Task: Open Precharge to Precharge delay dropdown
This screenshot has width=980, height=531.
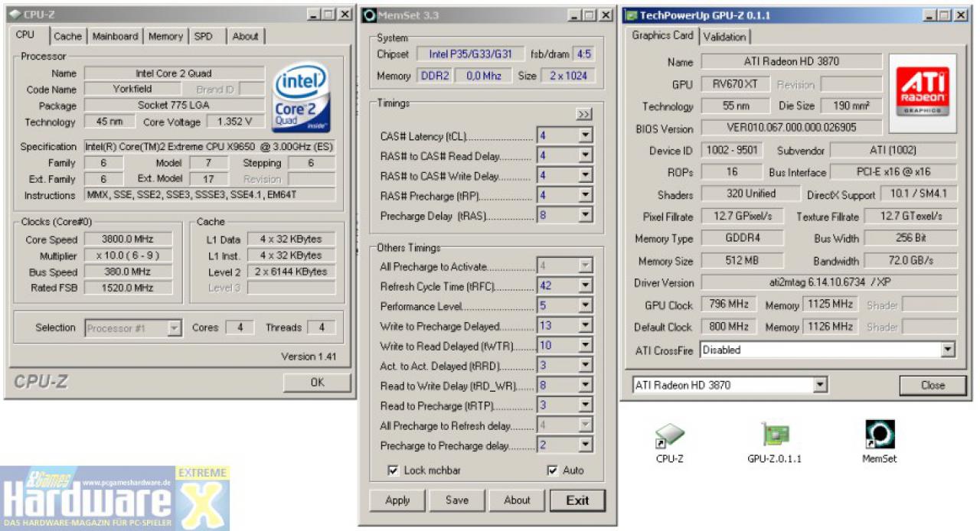Action: [x=586, y=445]
